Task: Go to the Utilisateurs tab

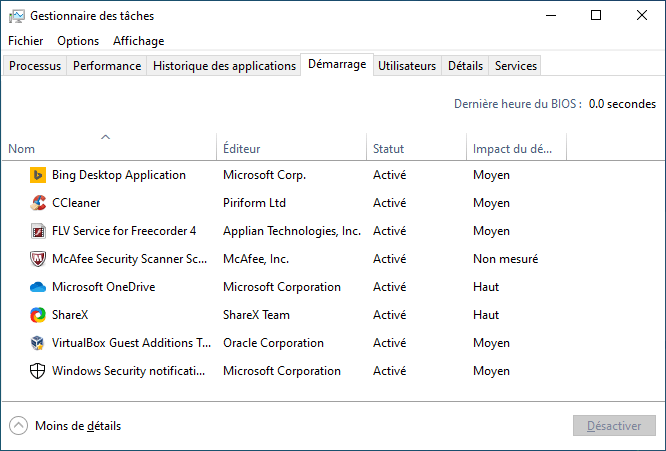Action: [407, 66]
